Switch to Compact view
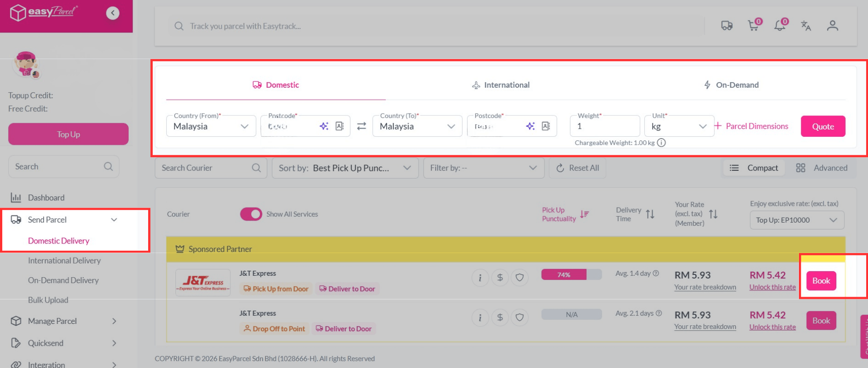This screenshot has width=868, height=368. tap(754, 168)
